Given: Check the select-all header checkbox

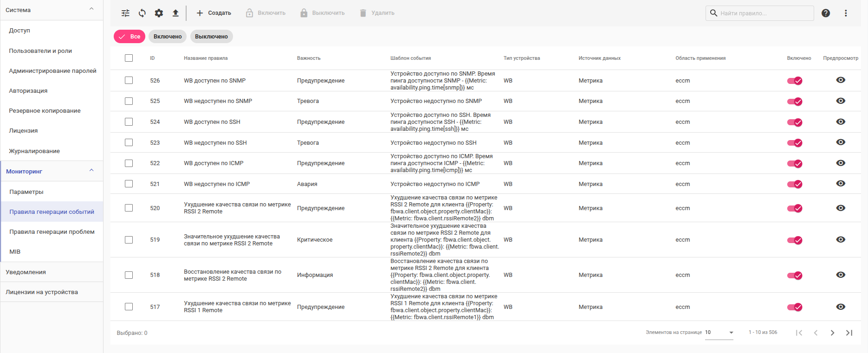Looking at the screenshot, I should [x=129, y=58].
